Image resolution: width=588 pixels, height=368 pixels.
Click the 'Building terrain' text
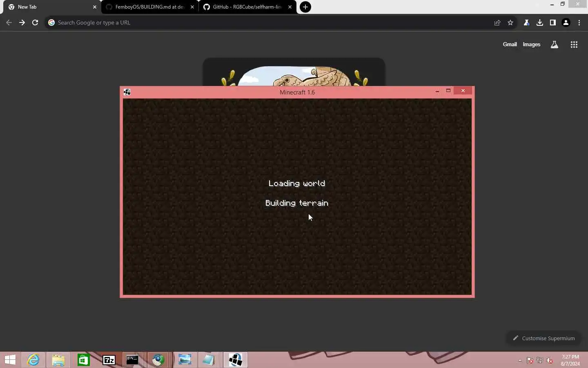pos(297,203)
